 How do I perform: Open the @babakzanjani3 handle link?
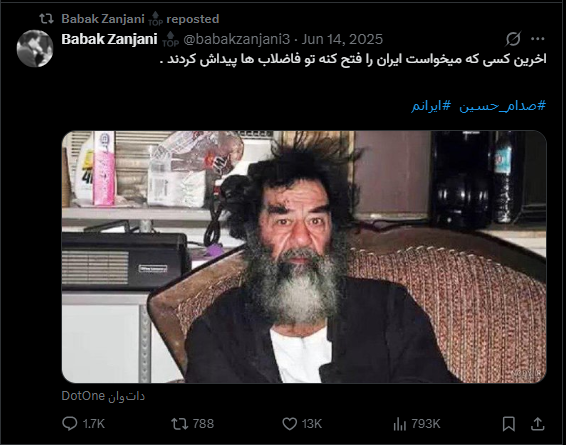(236, 39)
